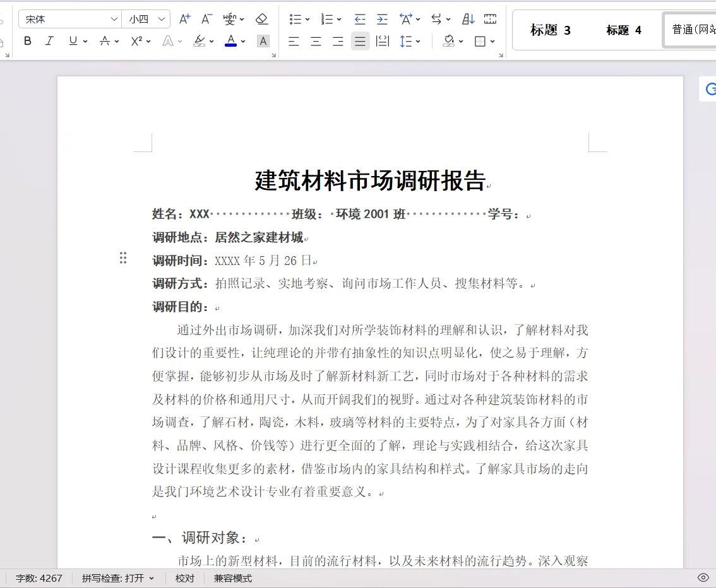Decrease paragraph indent
This screenshot has height=588, width=716.
(360, 19)
